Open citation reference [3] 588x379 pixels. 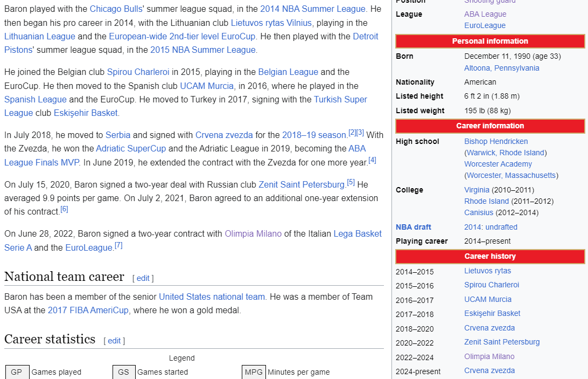point(360,133)
